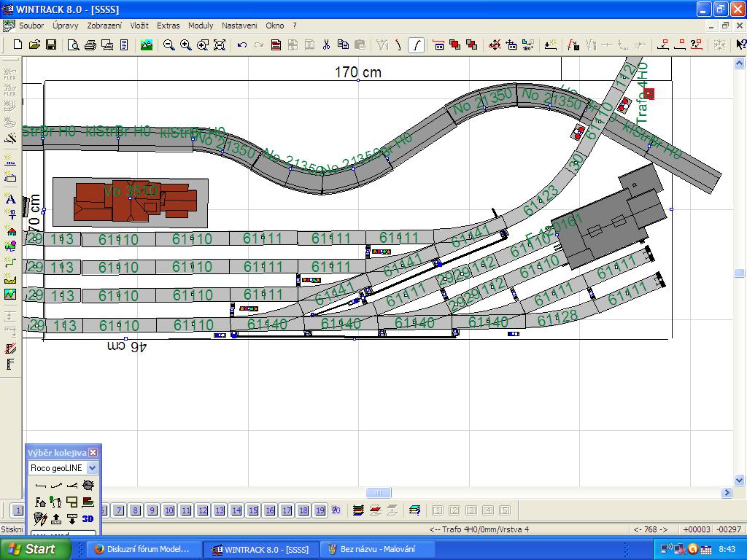Toggle layer 19 button

point(320,510)
